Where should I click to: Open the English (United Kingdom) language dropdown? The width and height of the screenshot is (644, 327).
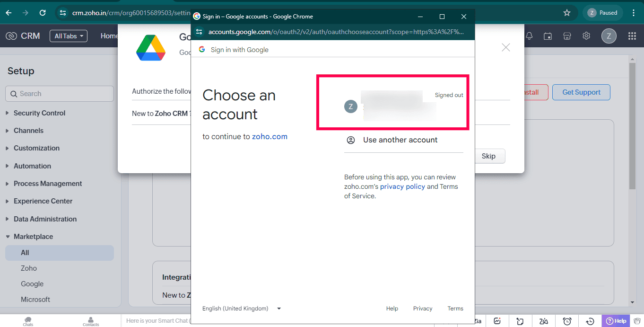(x=242, y=309)
